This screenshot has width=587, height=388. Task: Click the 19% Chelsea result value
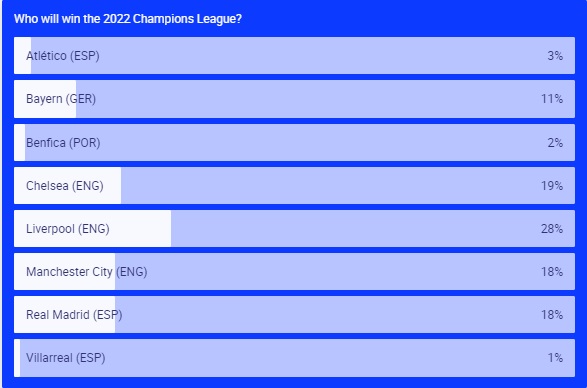click(x=552, y=185)
